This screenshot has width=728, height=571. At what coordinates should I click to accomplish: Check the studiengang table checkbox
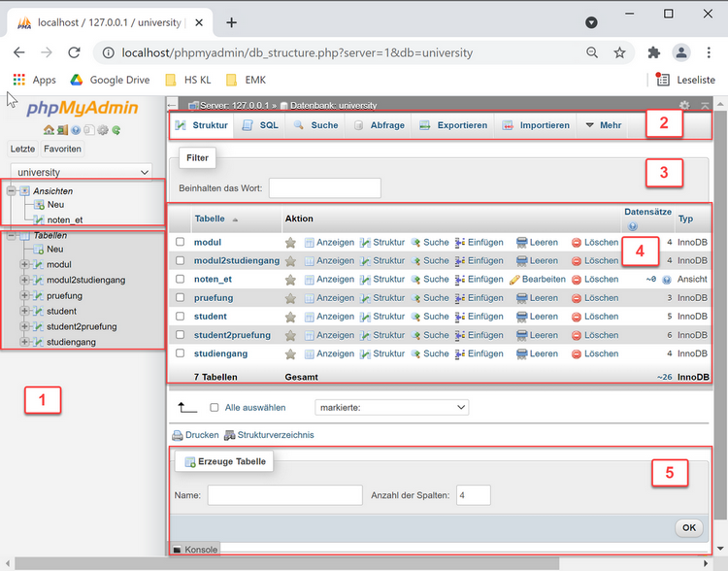181,353
